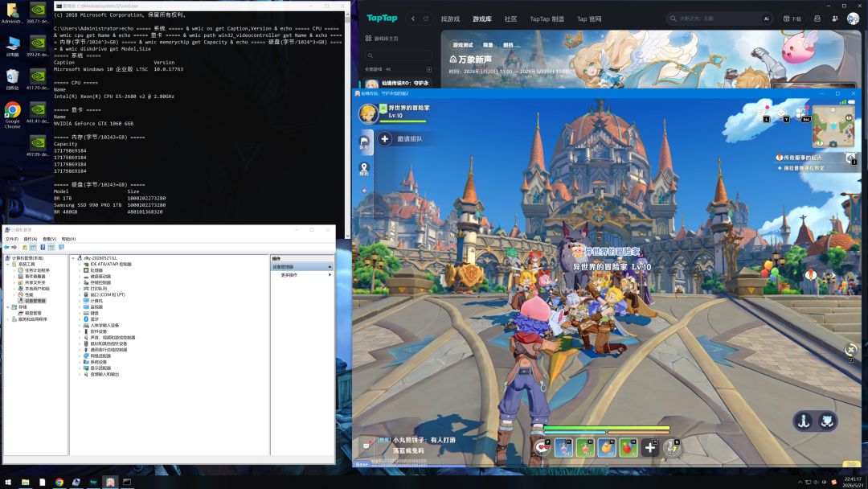Expand 端口 (COM 和 LPT) device category
The height and width of the screenshot is (489, 868).
(x=80, y=294)
